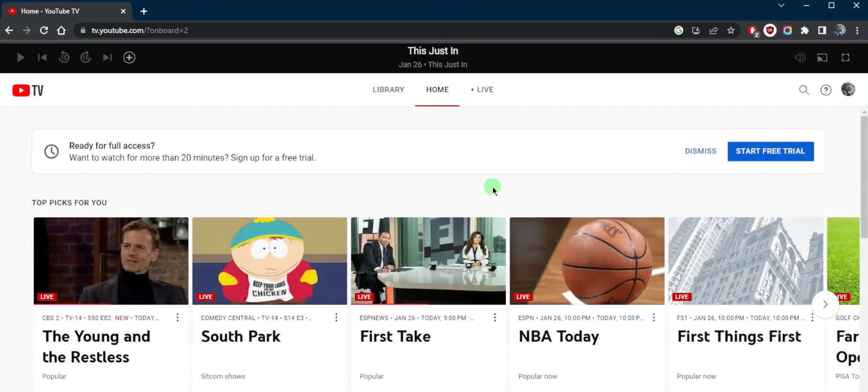Open the First Take title link

pos(395,336)
